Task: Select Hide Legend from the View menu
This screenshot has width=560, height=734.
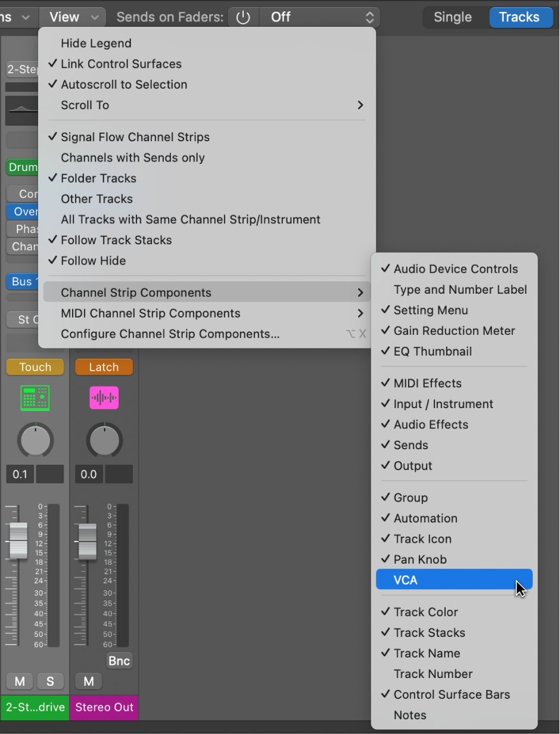Action: point(96,43)
